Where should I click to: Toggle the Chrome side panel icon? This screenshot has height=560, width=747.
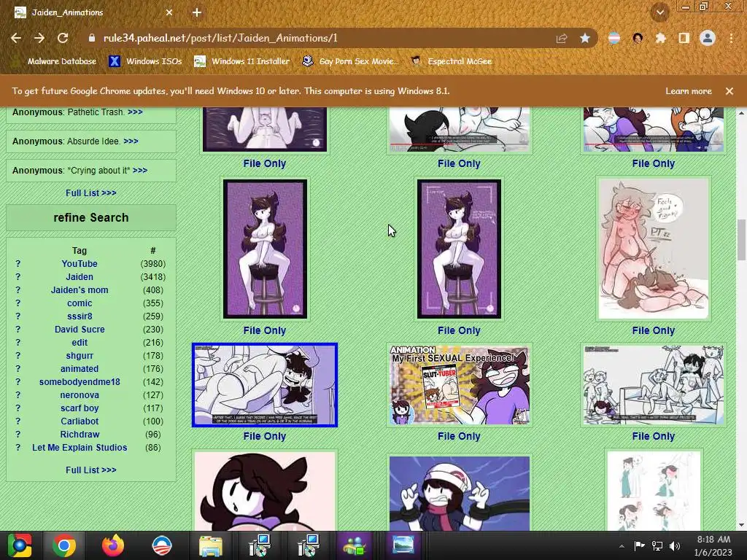point(684,38)
